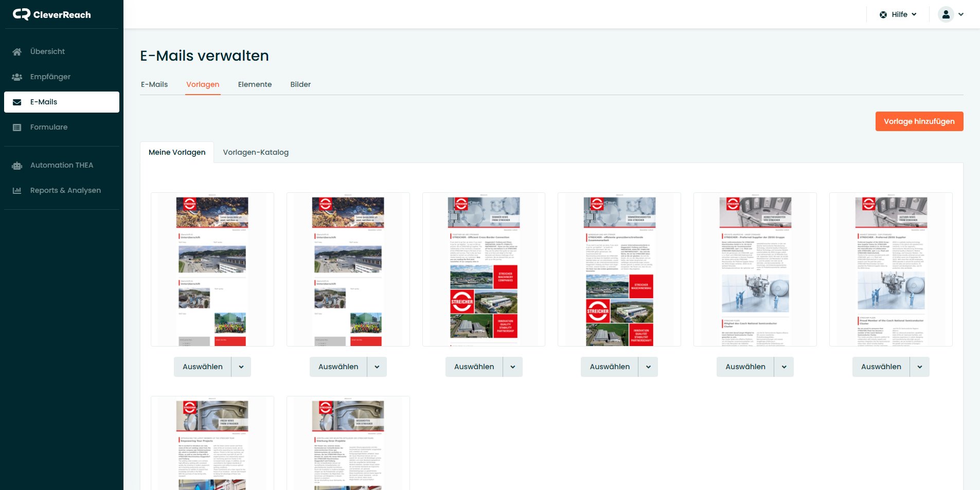Image resolution: width=980 pixels, height=490 pixels.
Task: Switch to the Vorlagen-Katalog tab
Action: click(x=256, y=152)
